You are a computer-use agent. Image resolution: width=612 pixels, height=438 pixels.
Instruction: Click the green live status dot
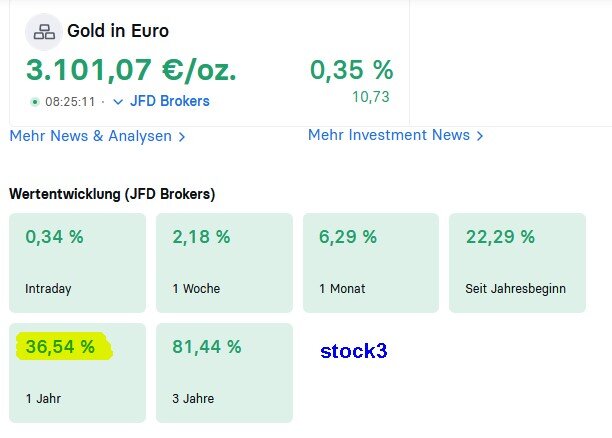coord(35,101)
